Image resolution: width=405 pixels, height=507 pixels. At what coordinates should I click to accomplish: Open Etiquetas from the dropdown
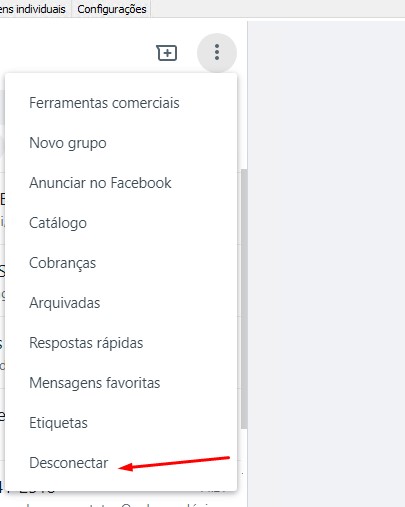(121, 423)
